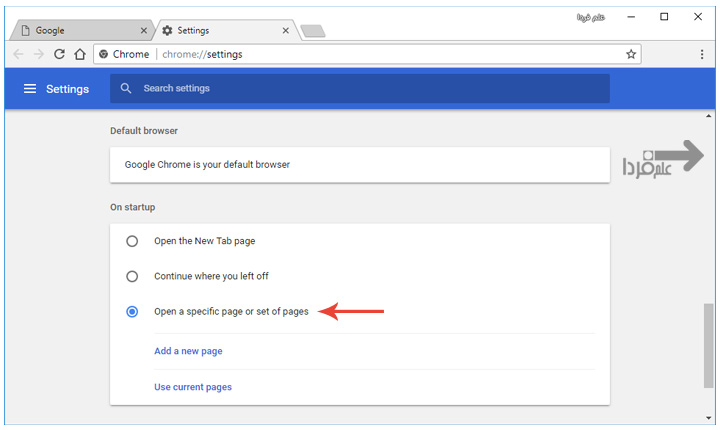Reload the current page
This screenshot has height=430, width=720.
tap(59, 54)
